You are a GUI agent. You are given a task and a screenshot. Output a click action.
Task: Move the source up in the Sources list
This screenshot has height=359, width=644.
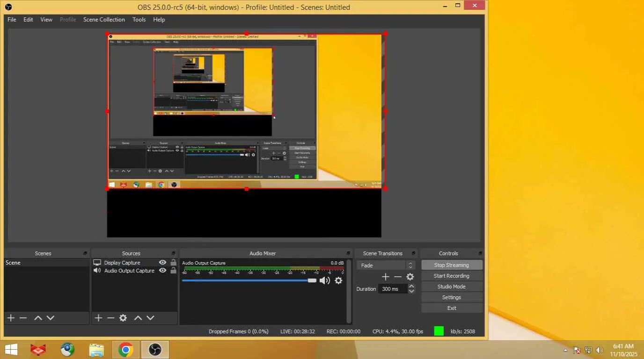pyautogui.click(x=138, y=318)
